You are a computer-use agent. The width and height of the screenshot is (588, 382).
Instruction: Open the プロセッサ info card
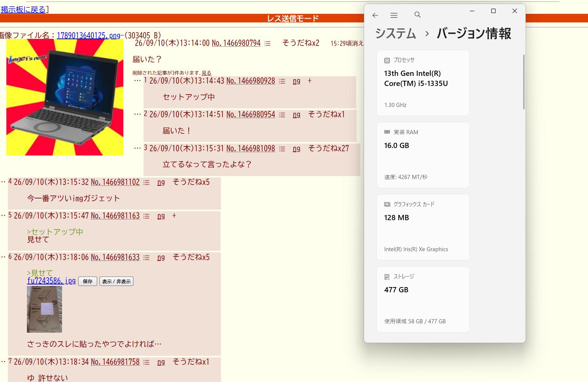point(423,83)
